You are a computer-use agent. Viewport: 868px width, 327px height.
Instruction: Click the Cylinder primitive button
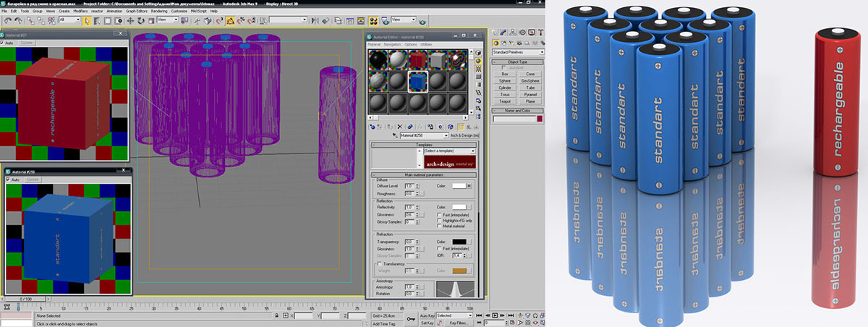coord(505,88)
